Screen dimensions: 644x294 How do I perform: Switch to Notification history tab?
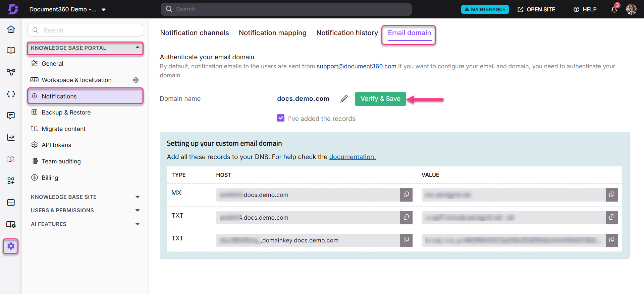point(347,33)
